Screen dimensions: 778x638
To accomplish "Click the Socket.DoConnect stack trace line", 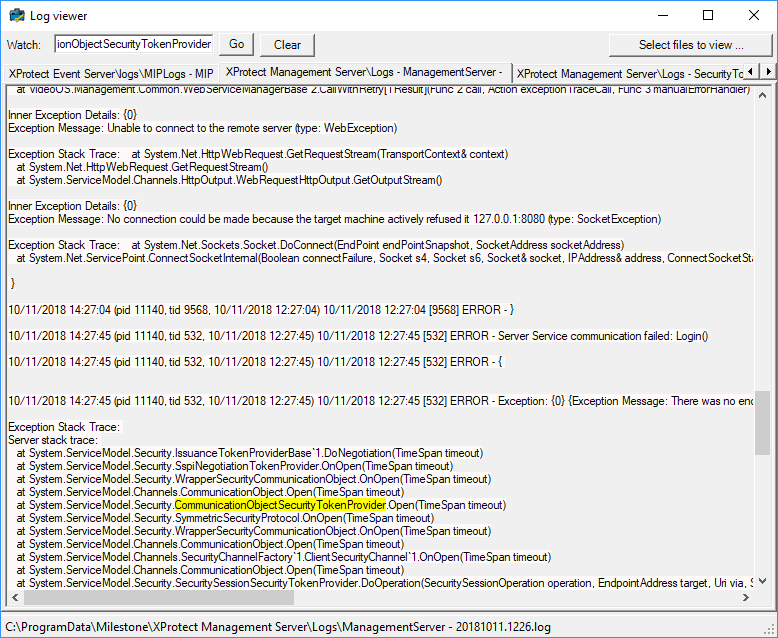I will click(x=316, y=245).
